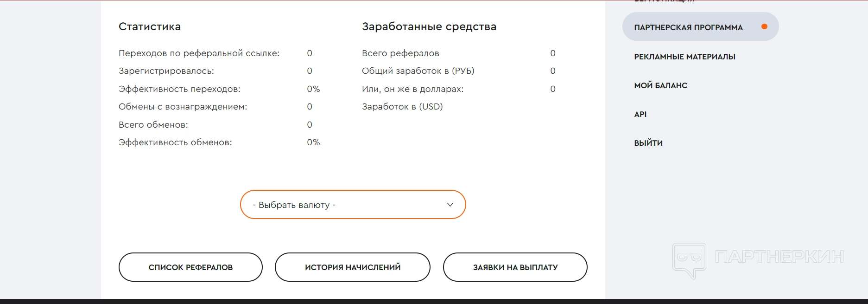Image resolution: width=868 pixels, height=304 pixels.
Task: Open the Выбрать валюту dropdown
Action: pos(352,205)
